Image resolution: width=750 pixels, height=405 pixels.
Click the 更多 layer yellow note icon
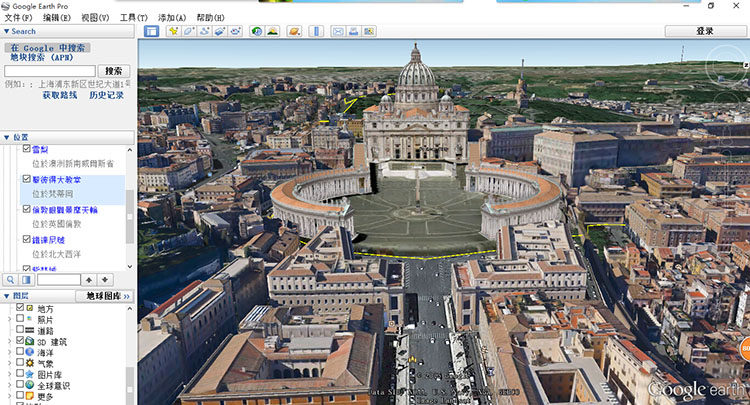tap(30, 396)
